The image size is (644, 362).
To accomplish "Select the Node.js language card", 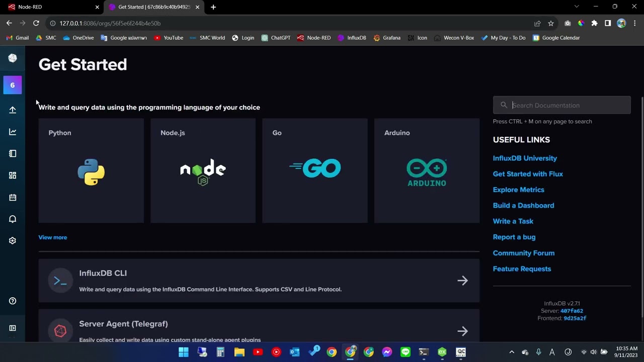I will pos(203,170).
